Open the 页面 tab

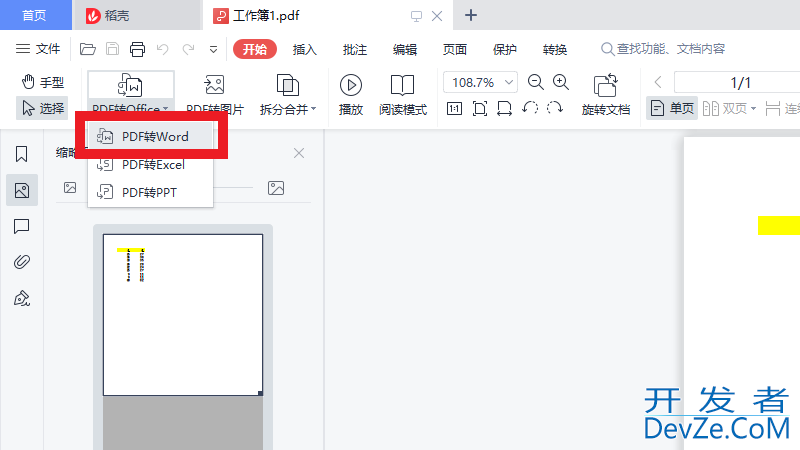pos(455,49)
